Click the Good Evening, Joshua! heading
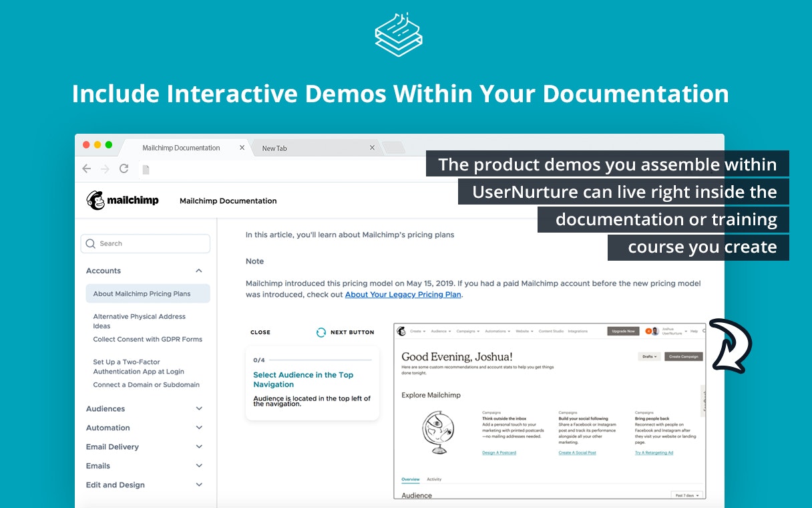This screenshot has height=508, width=812. (x=457, y=357)
